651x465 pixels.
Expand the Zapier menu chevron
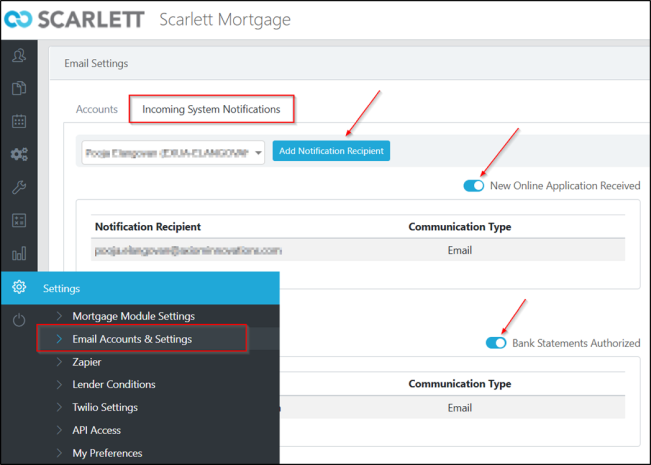pos(59,362)
